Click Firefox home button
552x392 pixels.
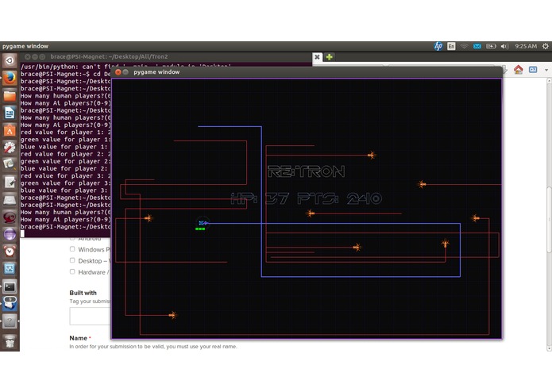[x=518, y=70]
